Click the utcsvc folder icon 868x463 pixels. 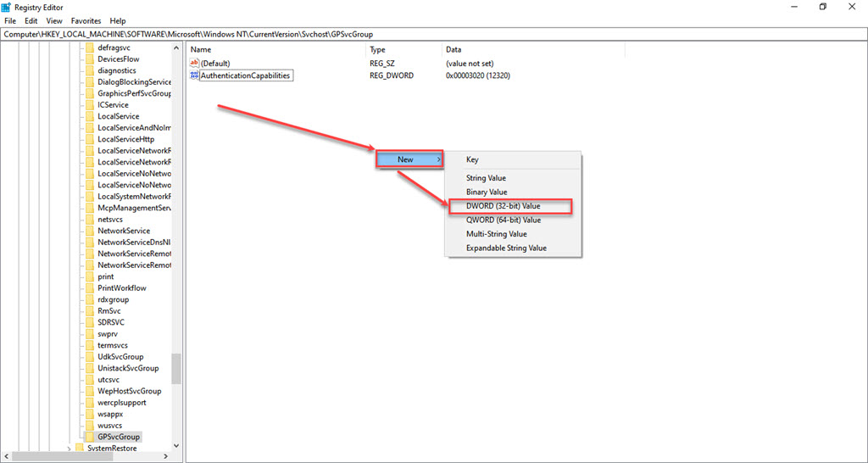(x=90, y=379)
